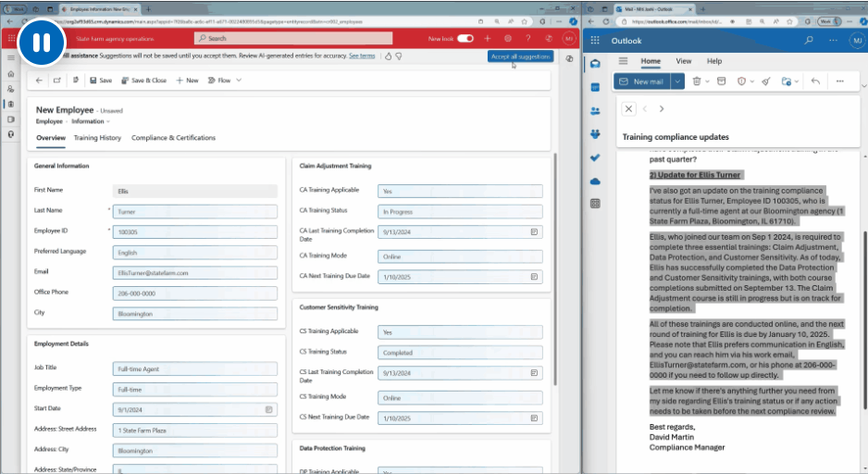
Task: Pause the video with the pause button
Action: click(42, 42)
